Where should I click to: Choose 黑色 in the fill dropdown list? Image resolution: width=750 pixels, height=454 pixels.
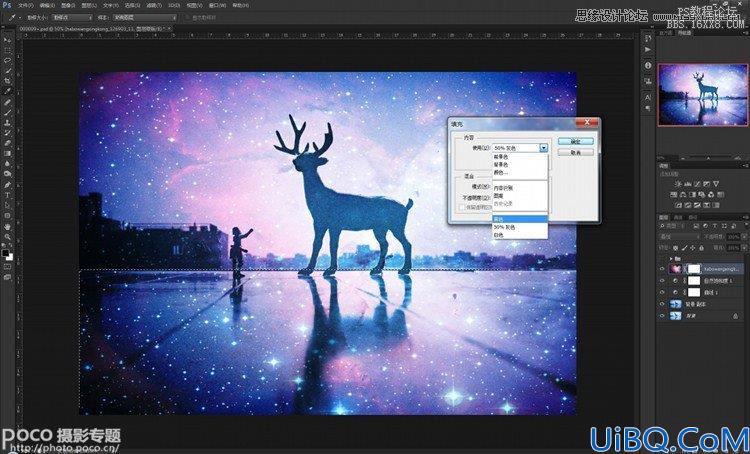click(519, 219)
